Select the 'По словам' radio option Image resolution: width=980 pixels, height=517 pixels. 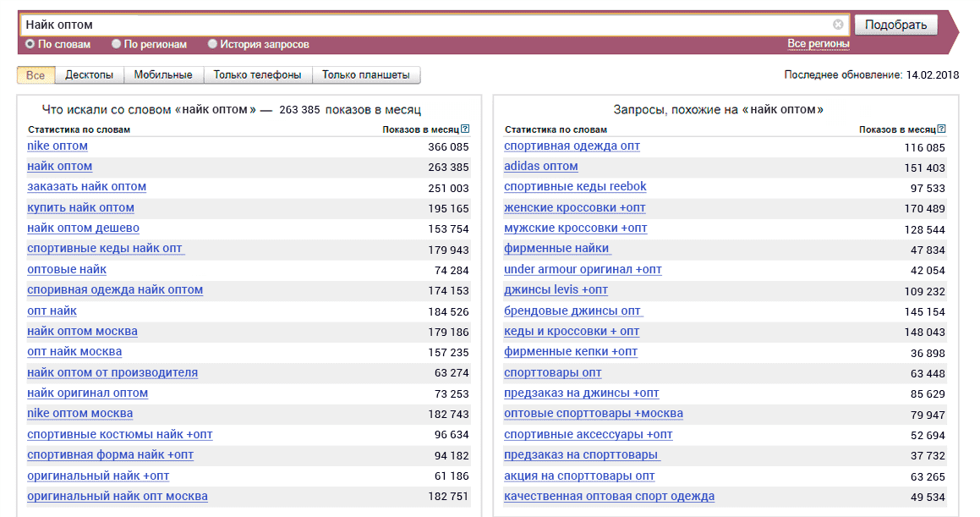[x=30, y=44]
